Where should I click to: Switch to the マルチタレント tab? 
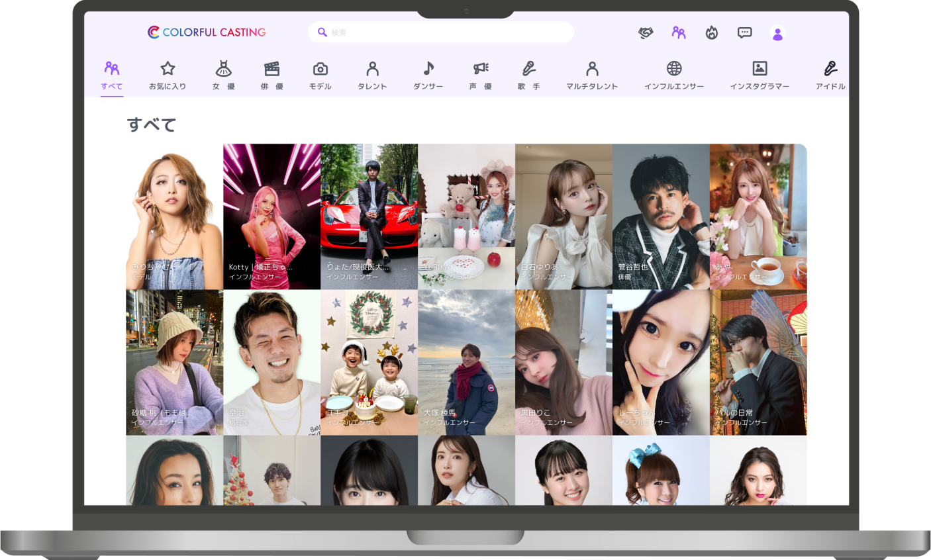[592, 76]
